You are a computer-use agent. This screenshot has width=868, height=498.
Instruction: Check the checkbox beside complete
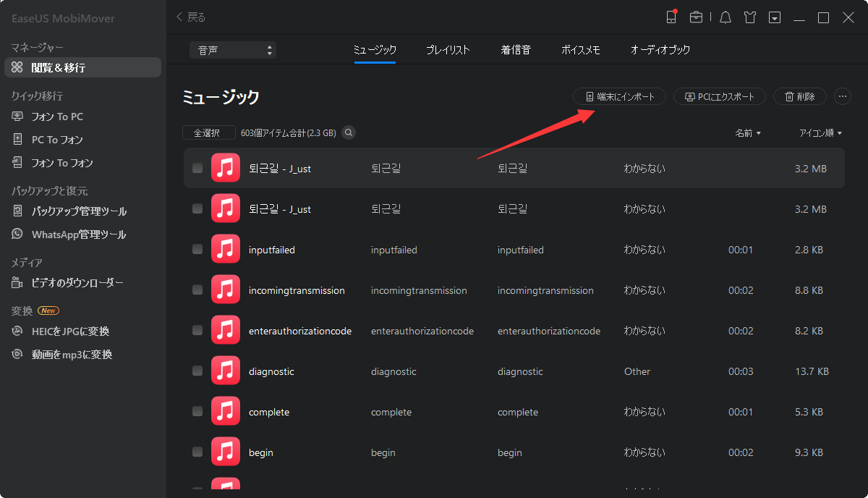pos(197,411)
